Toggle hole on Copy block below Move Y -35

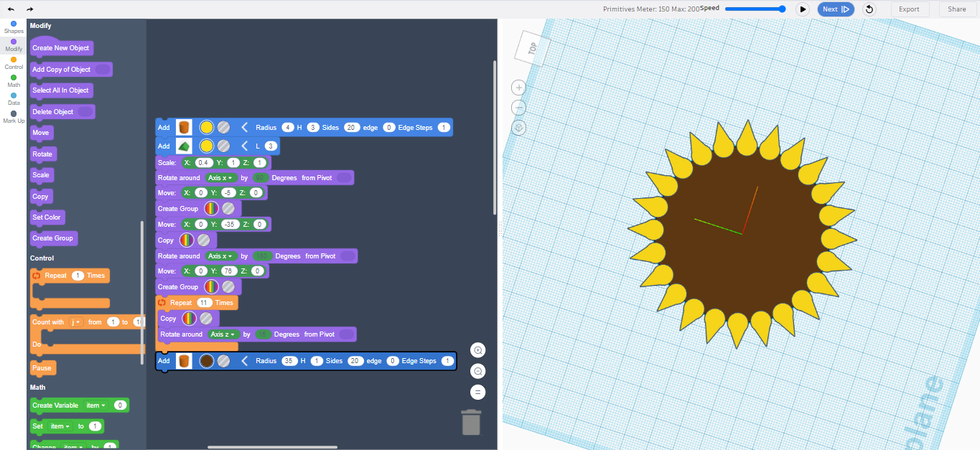pos(203,240)
